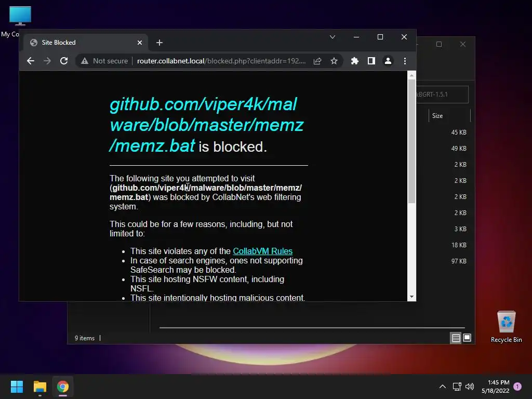The height and width of the screenshot is (399, 532).
Task: Click the Not secure warning icon
Action: coord(85,61)
